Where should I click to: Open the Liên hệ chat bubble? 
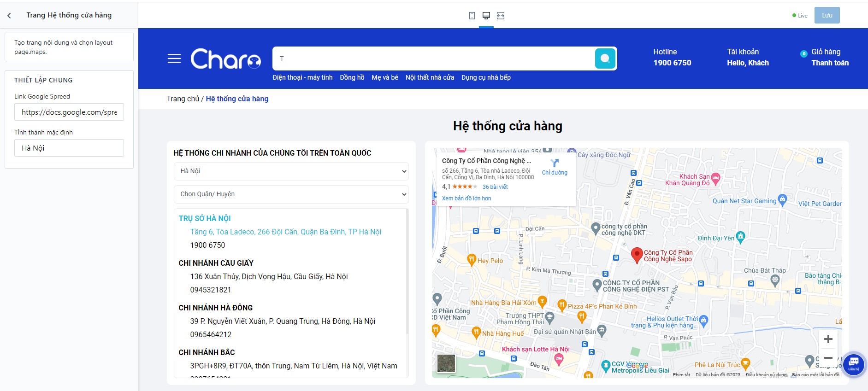(x=853, y=362)
